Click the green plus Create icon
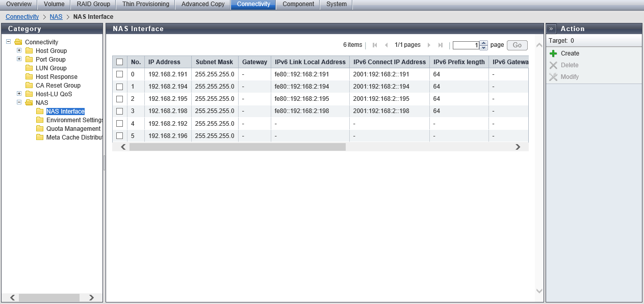644x304 pixels. pos(553,53)
